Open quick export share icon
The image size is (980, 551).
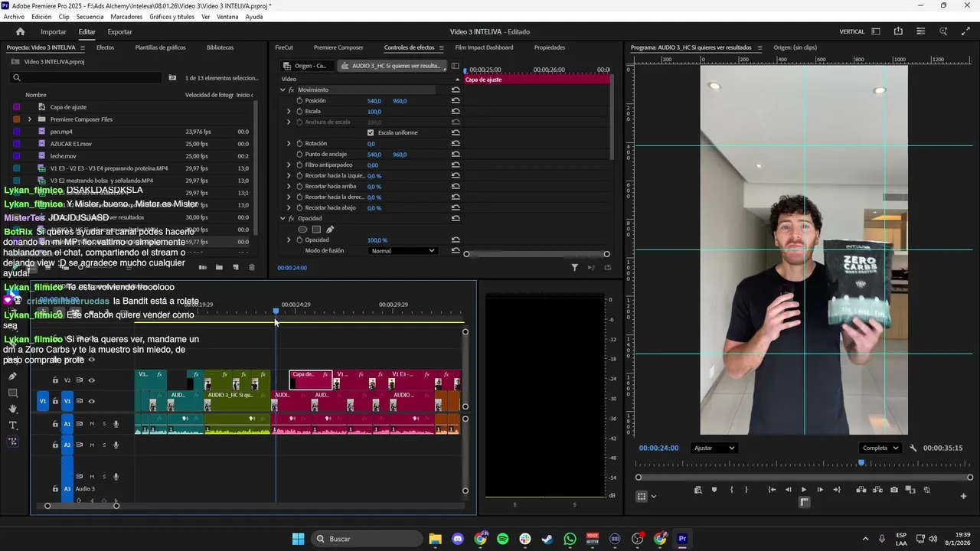(898, 31)
